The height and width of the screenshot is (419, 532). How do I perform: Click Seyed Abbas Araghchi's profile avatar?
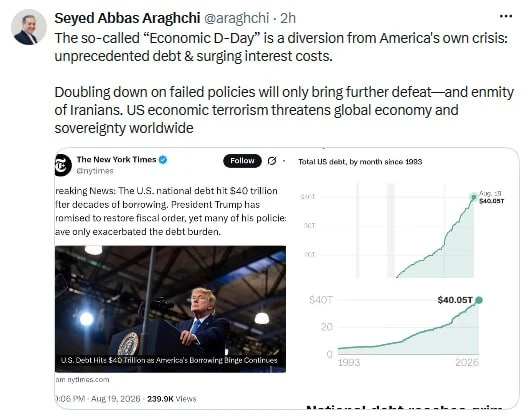point(28,27)
